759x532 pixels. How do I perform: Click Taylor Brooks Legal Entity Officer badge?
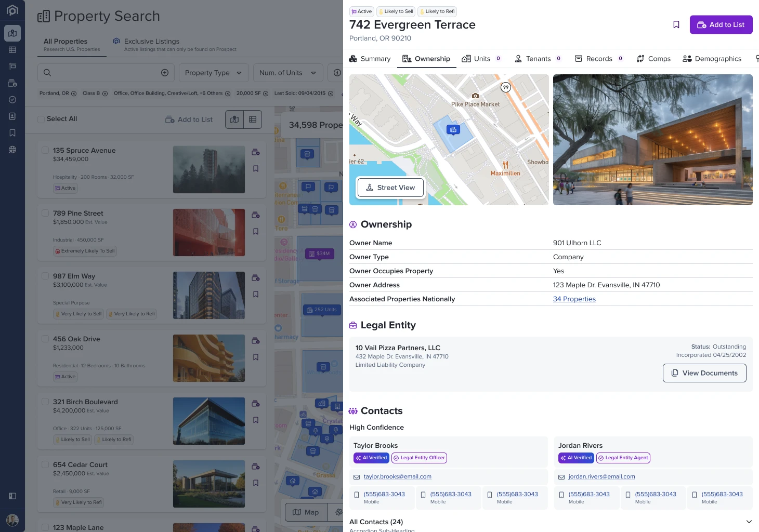pyautogui.click(x=419, y=458)
